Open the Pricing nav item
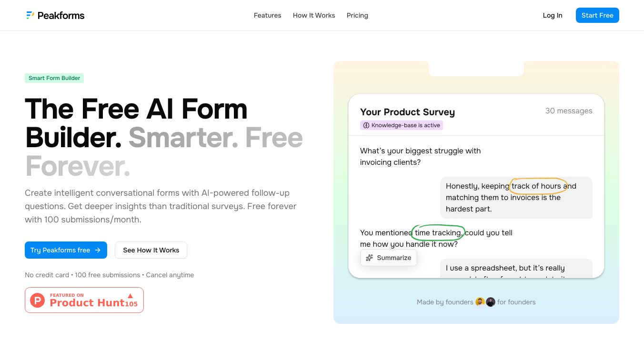 coord(357,15)
